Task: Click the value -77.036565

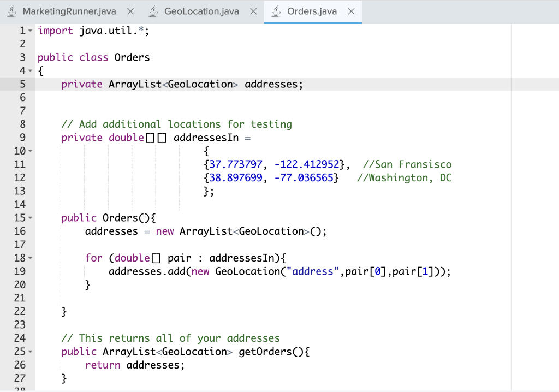Action: pyautogui.click(x=304, y=177)
